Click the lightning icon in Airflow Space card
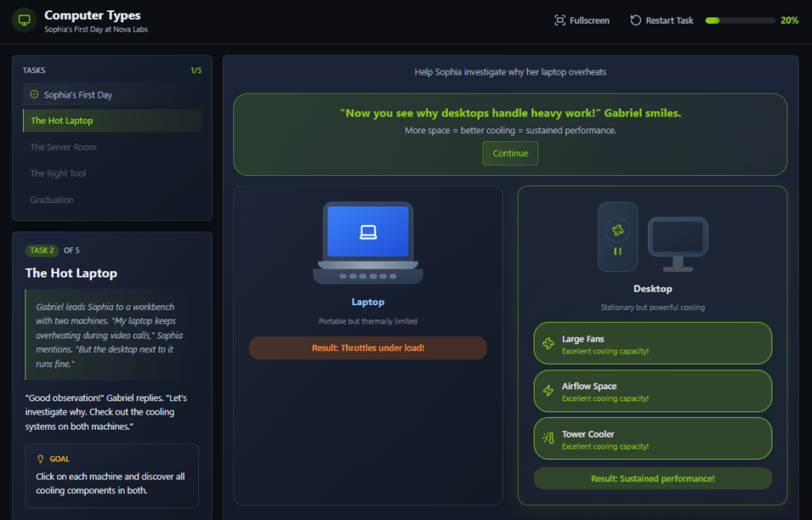 coord(548,391)
